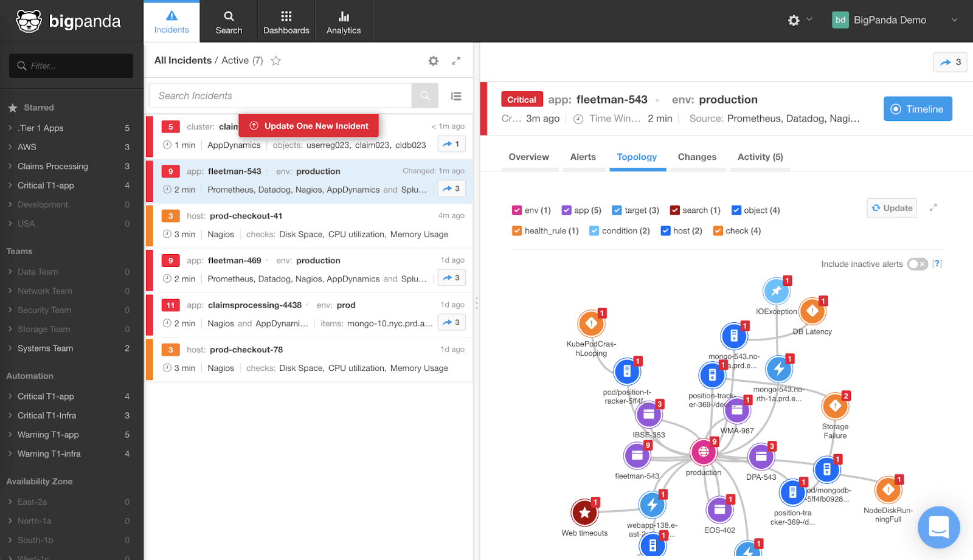Star the All Incidents view
The image size is (973, 560).
pyautogui.click(x=275, y=61)
